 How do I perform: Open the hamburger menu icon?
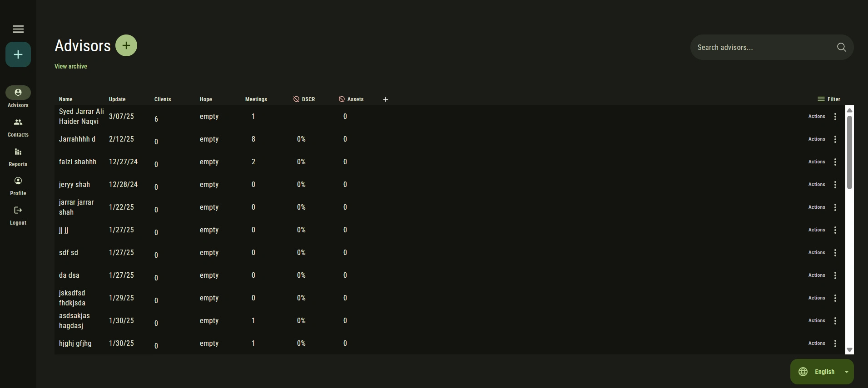(18, 29)
